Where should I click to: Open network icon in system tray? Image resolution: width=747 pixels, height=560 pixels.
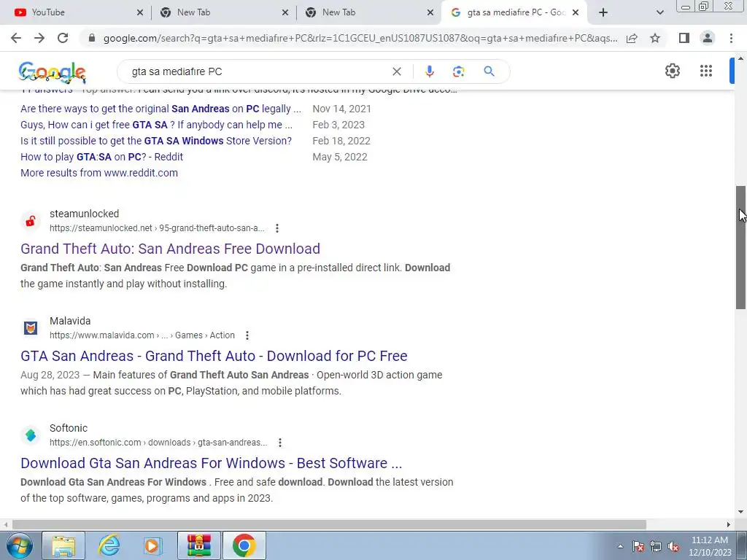tap(656, 546)
